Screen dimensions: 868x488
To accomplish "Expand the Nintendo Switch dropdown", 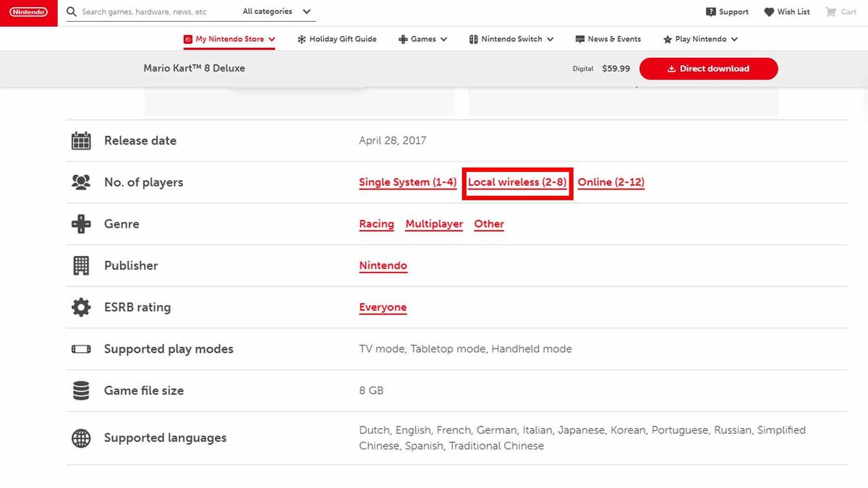I will (x=511, y=39).
